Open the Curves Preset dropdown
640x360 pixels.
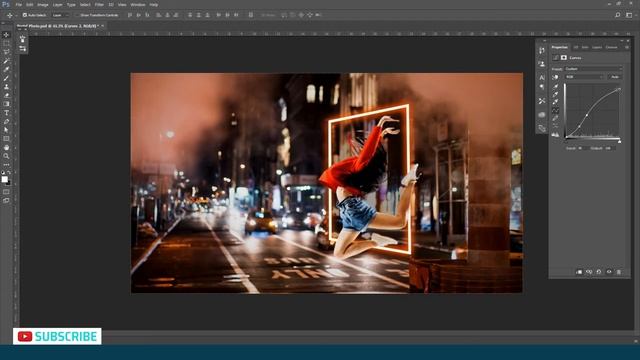(593, 69)
